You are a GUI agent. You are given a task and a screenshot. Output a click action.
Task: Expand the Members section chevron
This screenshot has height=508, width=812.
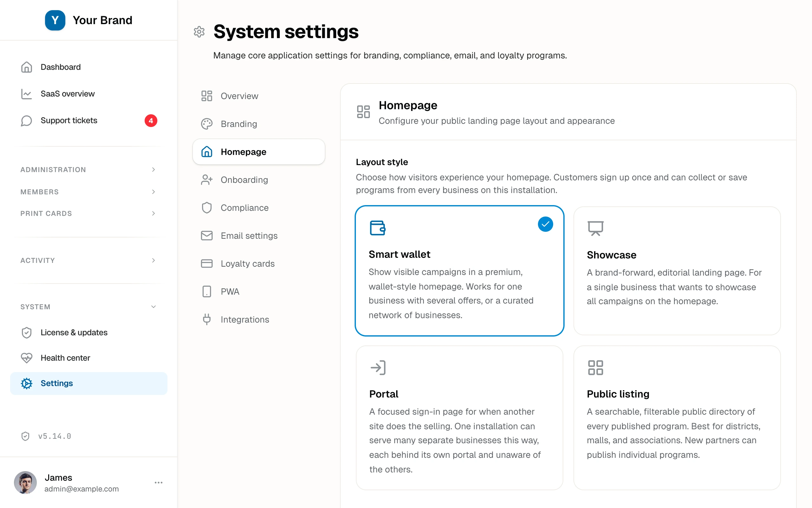pyautogui.click(x=153, y=192)
